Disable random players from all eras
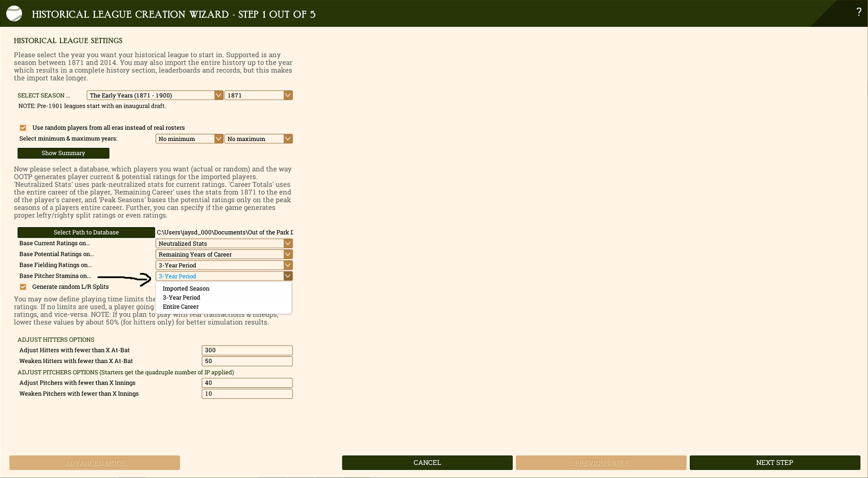 23,127
